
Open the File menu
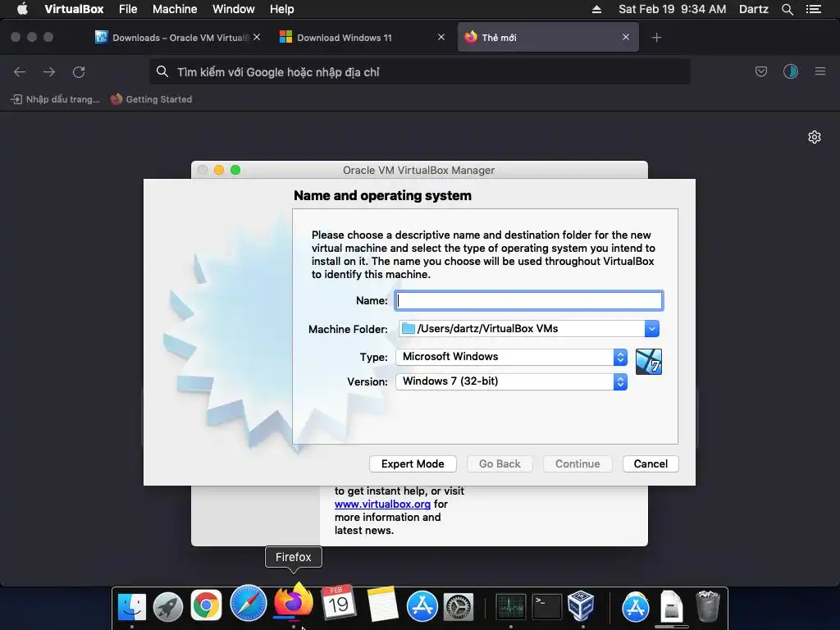(128, 9)
